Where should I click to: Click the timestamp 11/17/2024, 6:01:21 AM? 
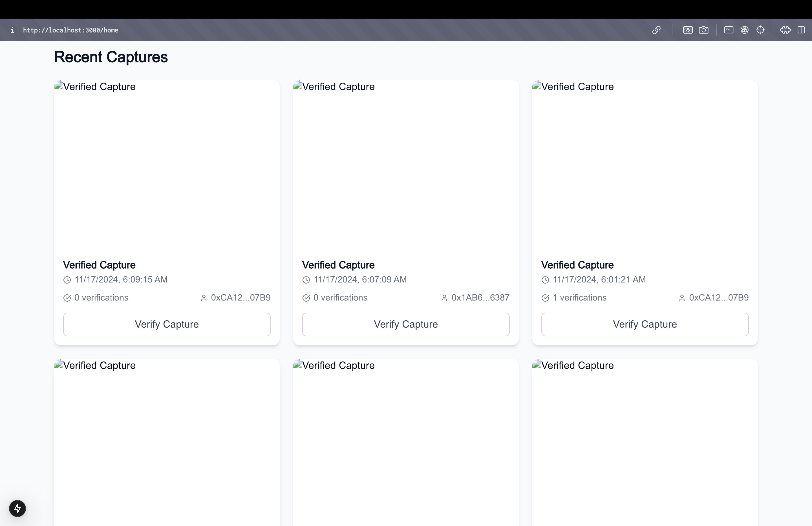tap(599, 279)
